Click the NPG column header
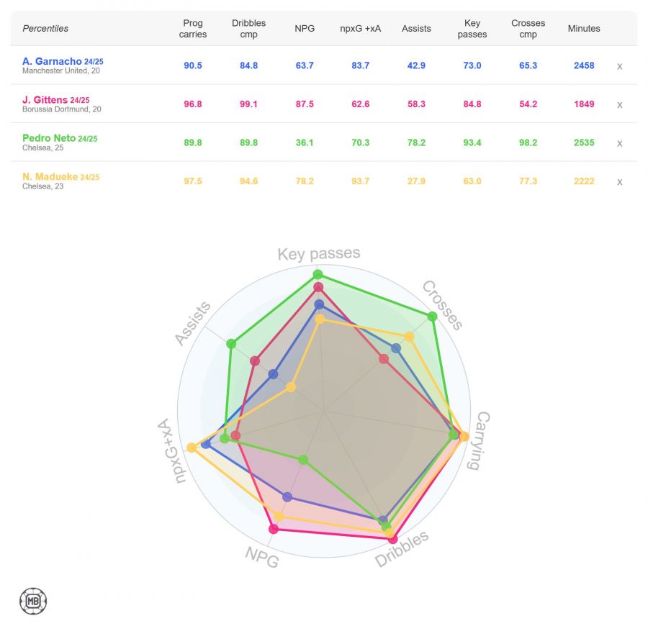This screenshot has width=648, height=644. pos(305,29)
